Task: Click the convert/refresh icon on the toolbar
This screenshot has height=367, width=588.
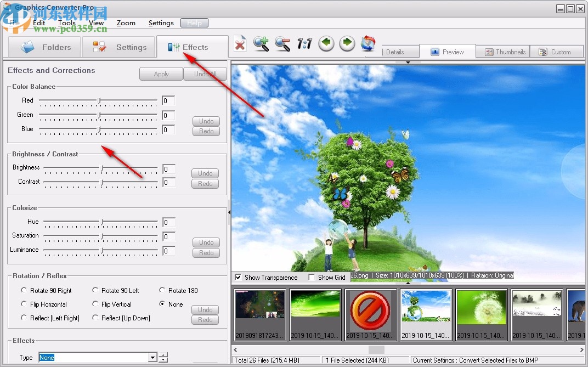Action: point(369,43)
